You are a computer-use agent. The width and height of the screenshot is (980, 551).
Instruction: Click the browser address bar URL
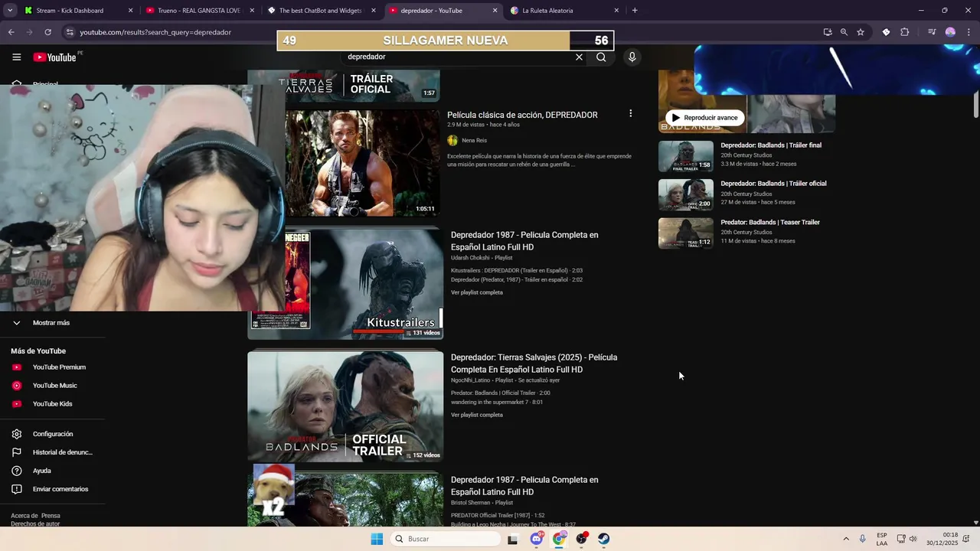[155, 32]
